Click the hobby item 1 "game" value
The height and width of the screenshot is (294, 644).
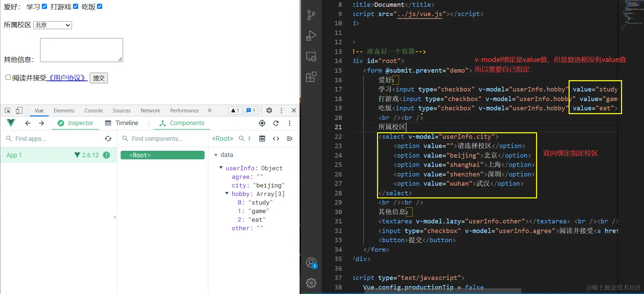point(259,211)
